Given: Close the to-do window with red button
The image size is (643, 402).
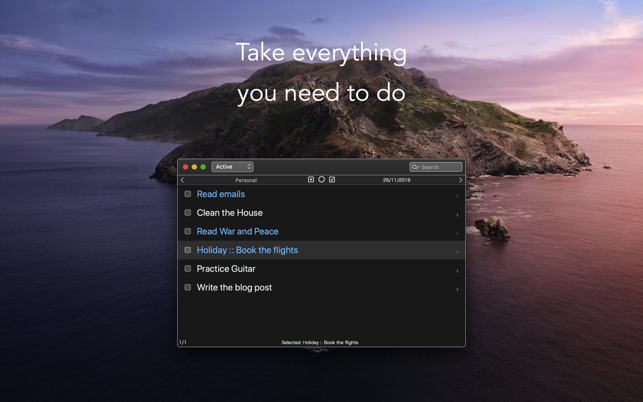Looking at the screenshot, I should (185, 167).
